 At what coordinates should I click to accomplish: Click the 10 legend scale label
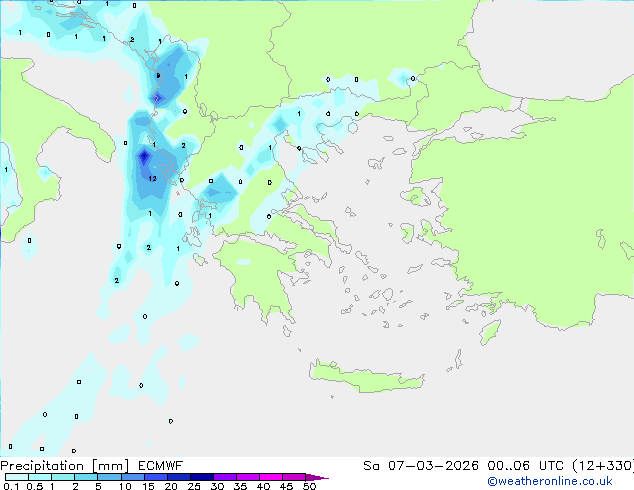(x=125, y=486)
